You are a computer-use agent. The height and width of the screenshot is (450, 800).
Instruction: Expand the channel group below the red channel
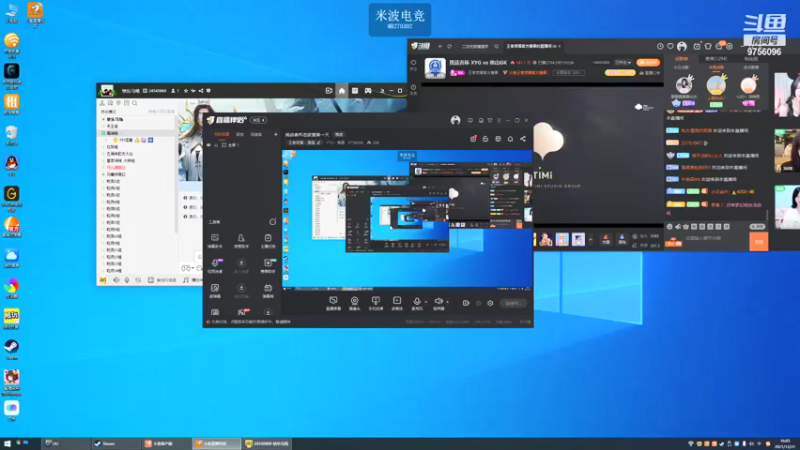coord(104,174)
